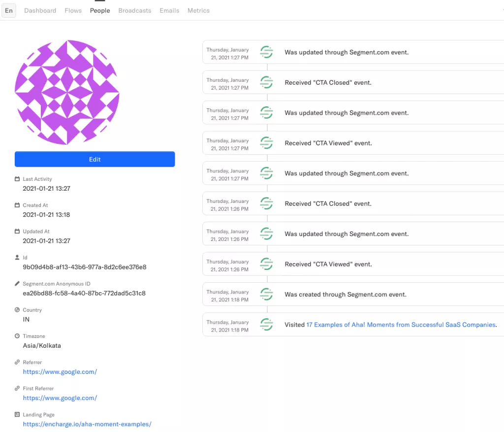Click Segment icon on 'Was created' event
This screenshot has height=432, width=504.
click(x=266, y=294)
